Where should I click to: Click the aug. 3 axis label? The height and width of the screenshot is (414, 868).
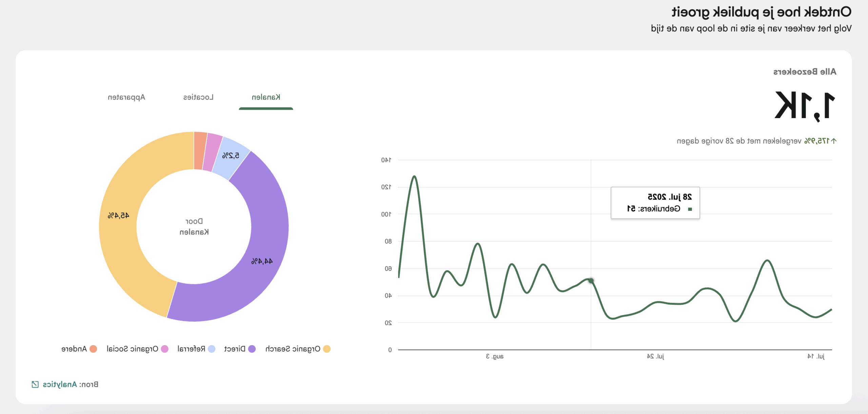click(x=495, y=356)
